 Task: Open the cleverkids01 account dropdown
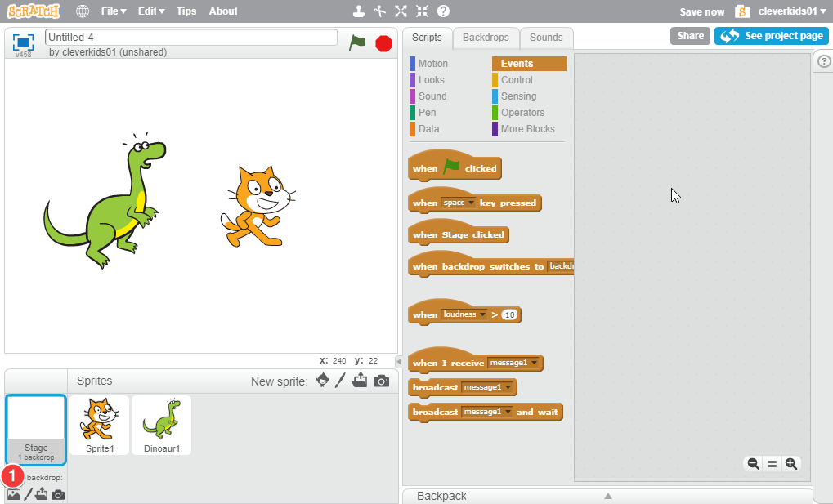[x=792, y=11]
